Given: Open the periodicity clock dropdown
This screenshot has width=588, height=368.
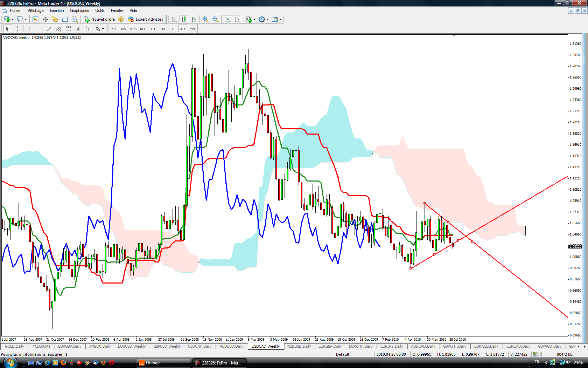Looking at the screenshot, I should point(267,19).
